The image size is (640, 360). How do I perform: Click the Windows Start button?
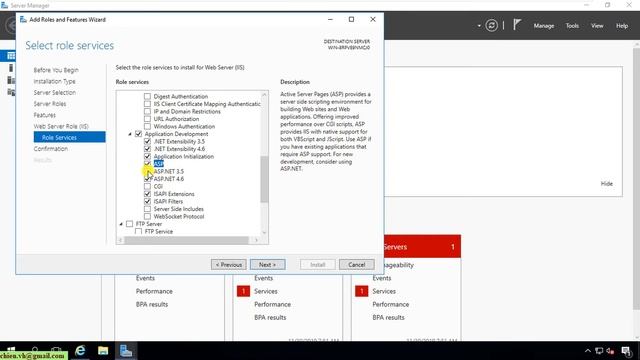tap(11, 351)
